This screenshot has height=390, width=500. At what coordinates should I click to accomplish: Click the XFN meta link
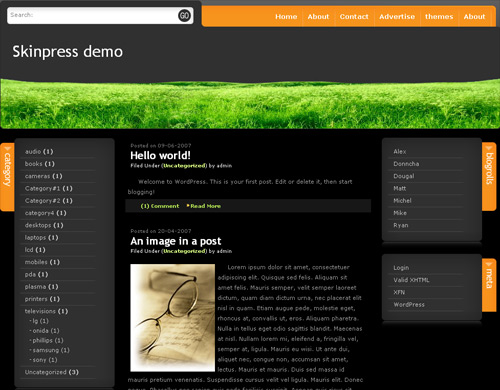(399, 292)
